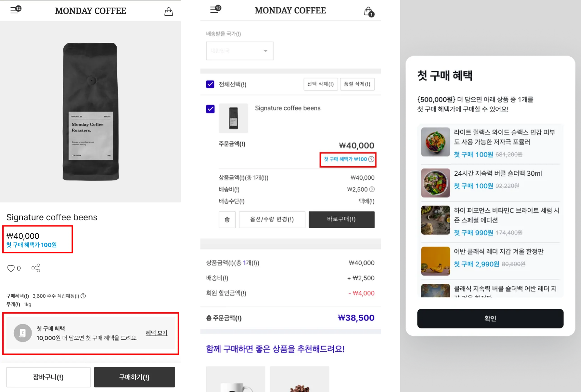Click the - ₩4,000 member discount value
581x392 pixels.
click(361, 293)
